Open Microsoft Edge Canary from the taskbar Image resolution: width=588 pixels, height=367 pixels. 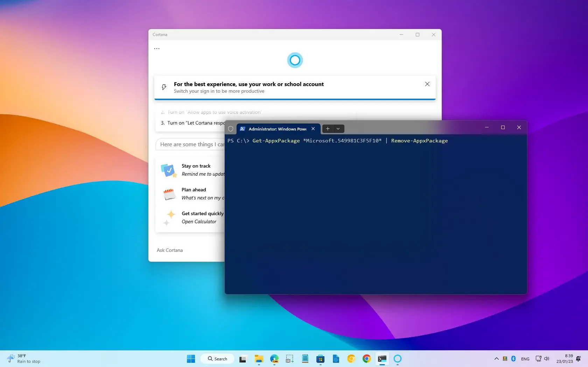[x=275, y=359]
